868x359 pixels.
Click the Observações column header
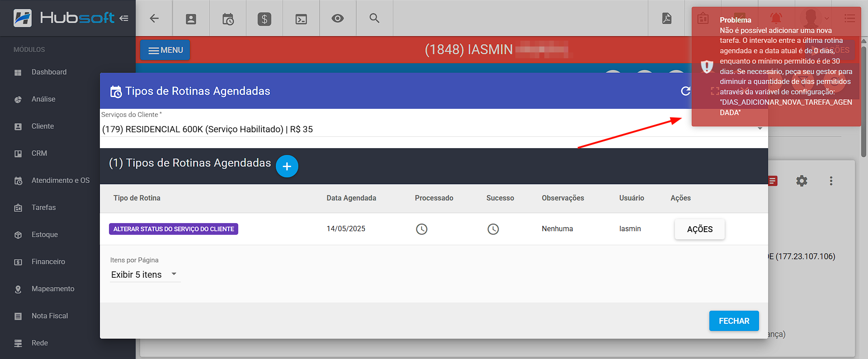[563, 198]
